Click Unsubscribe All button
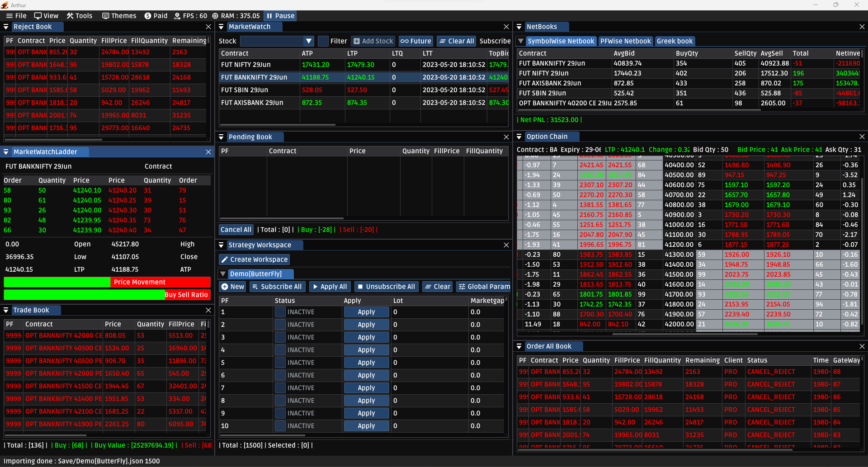This screenshot has height=467, width=868. point(386,287)
